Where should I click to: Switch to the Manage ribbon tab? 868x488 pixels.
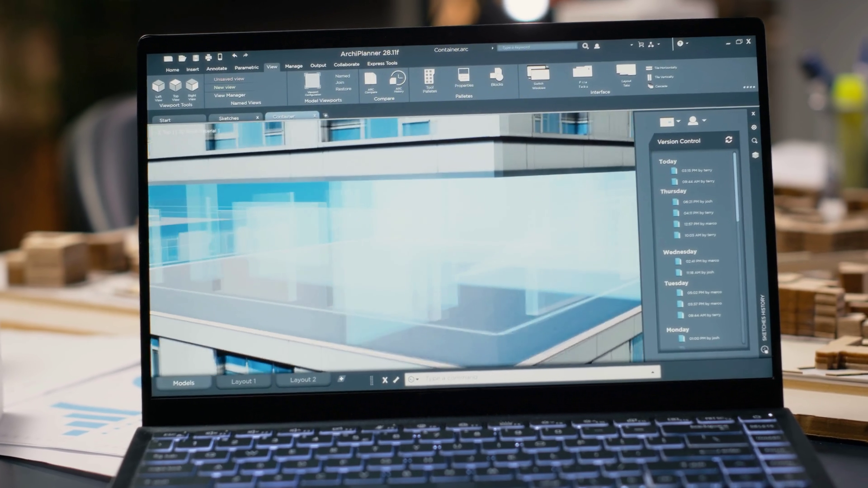pos(294,66)
